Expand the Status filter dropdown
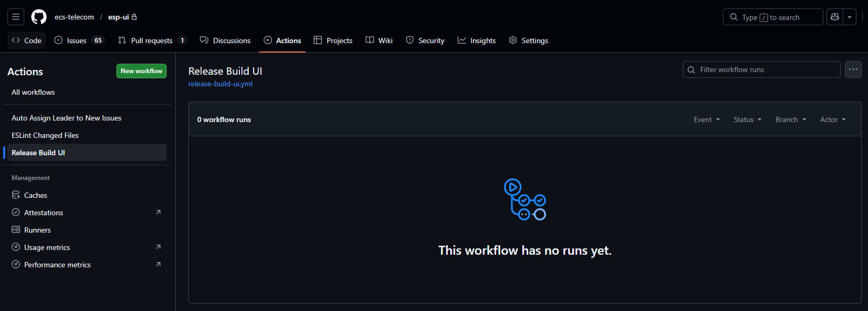Screen dimensions: 868x311 pos(748,119)
